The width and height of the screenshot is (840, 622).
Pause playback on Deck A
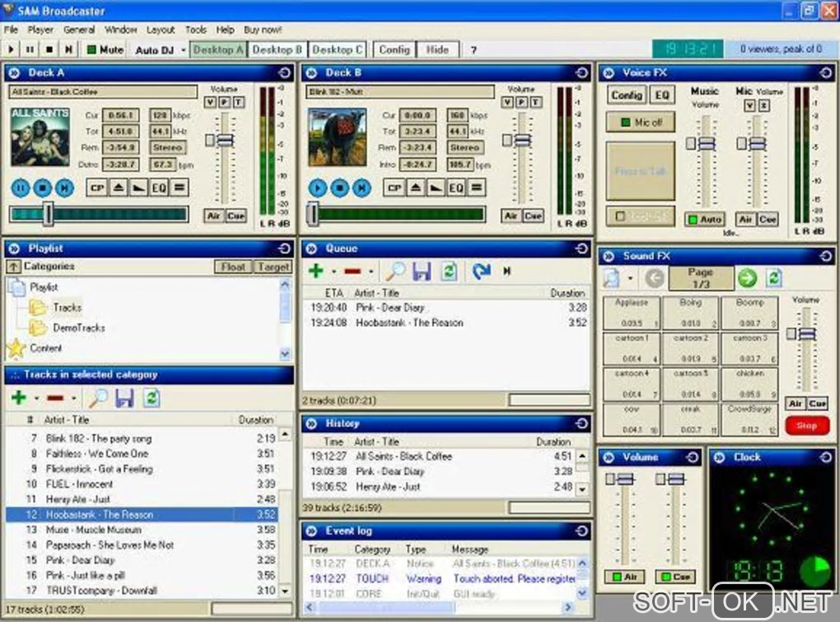coord(21,188)
